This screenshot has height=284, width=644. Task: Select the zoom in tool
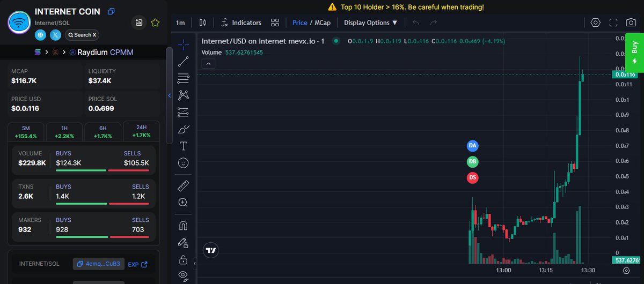pos(183,203)
